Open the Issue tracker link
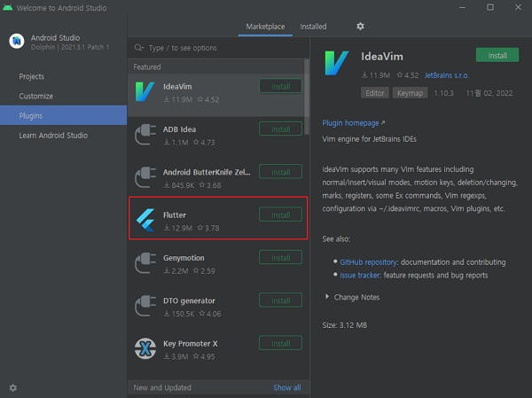This screenshot has height=398, width=532. 360,275
